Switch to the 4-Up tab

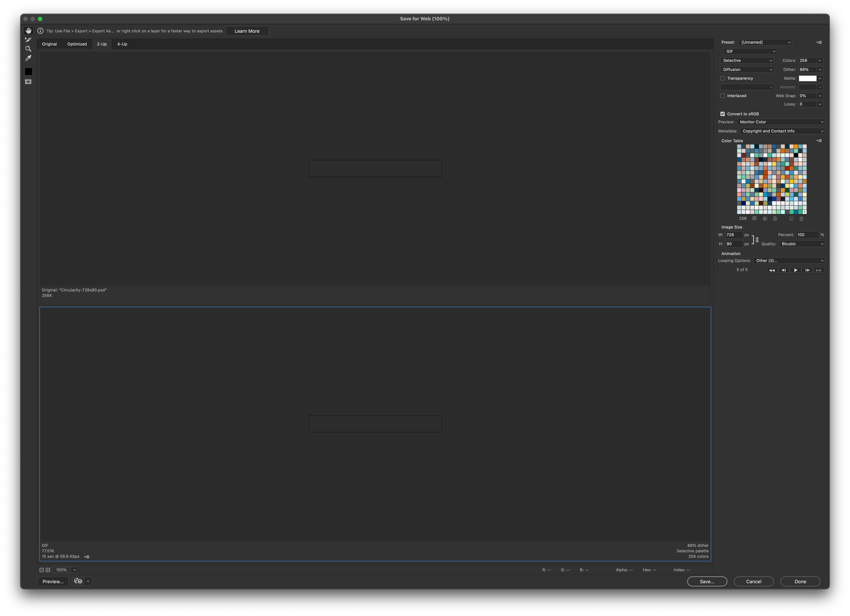click(x=122, y=44)
